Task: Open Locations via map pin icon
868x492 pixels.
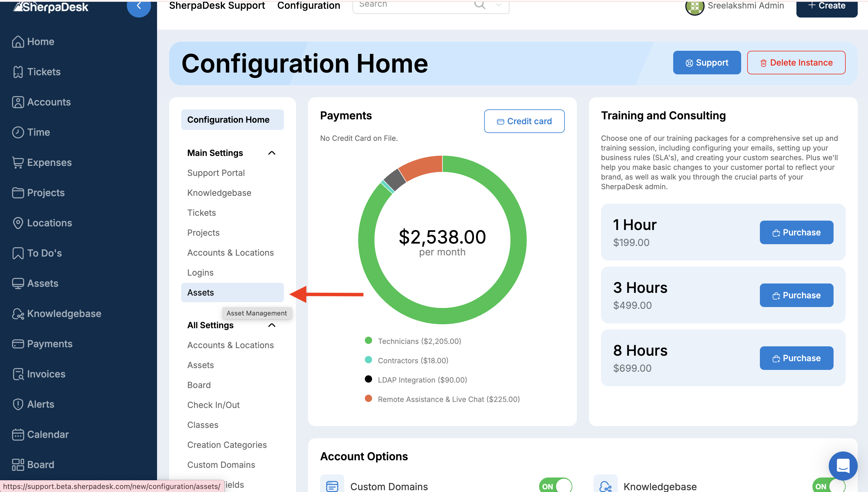Action: coord(18,223)
